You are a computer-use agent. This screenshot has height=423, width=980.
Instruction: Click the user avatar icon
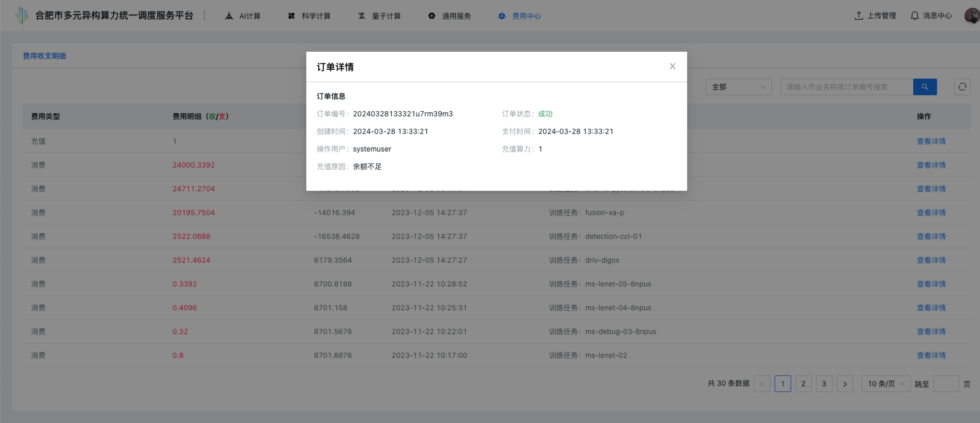[x=972, y=16]
